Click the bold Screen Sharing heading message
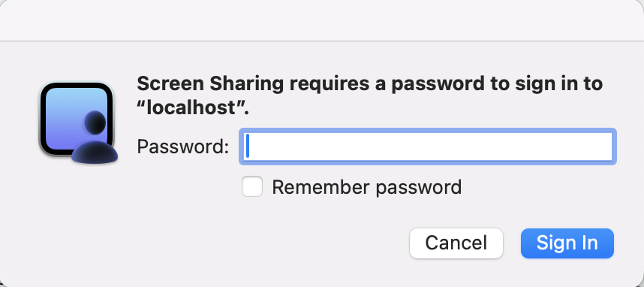The height and width of the screenshot is (287, 644). 369,97
